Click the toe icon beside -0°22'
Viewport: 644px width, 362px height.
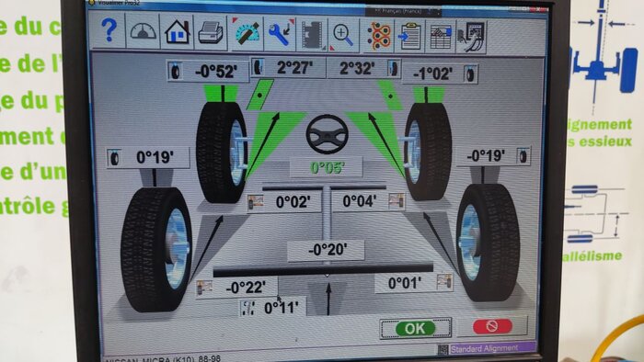pos(203,288)
